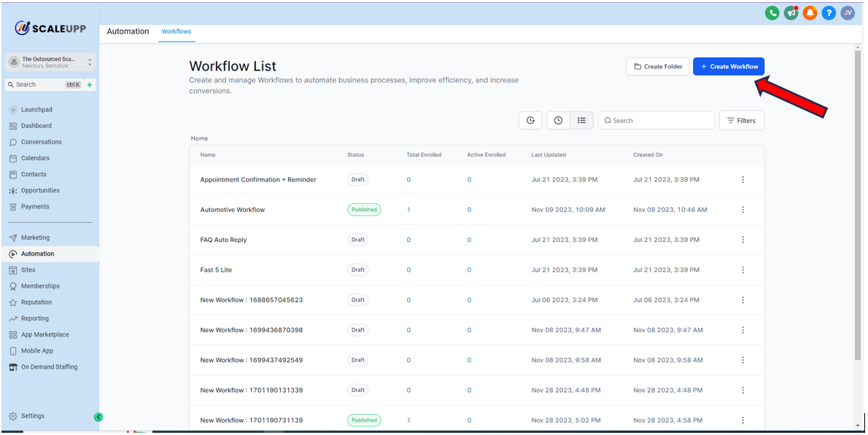The width and height of the screenshot is (868, 435).
Task: Click the blue help question mark icon
Action: coord(829,13)
